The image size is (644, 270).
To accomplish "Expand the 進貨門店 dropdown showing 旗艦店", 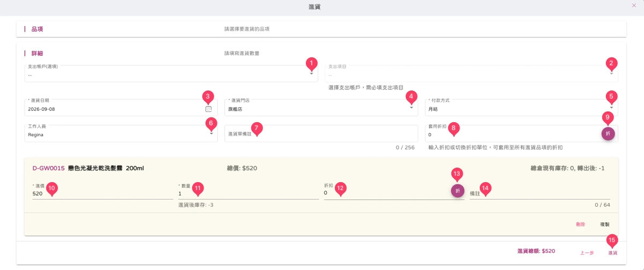I will 321,107.
